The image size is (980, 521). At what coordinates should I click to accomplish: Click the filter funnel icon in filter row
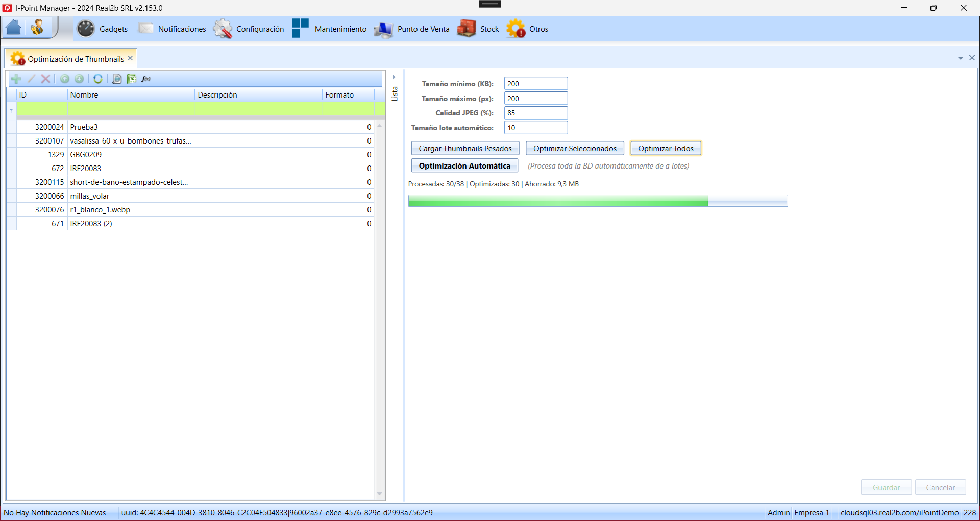click(x=11, y=110)
